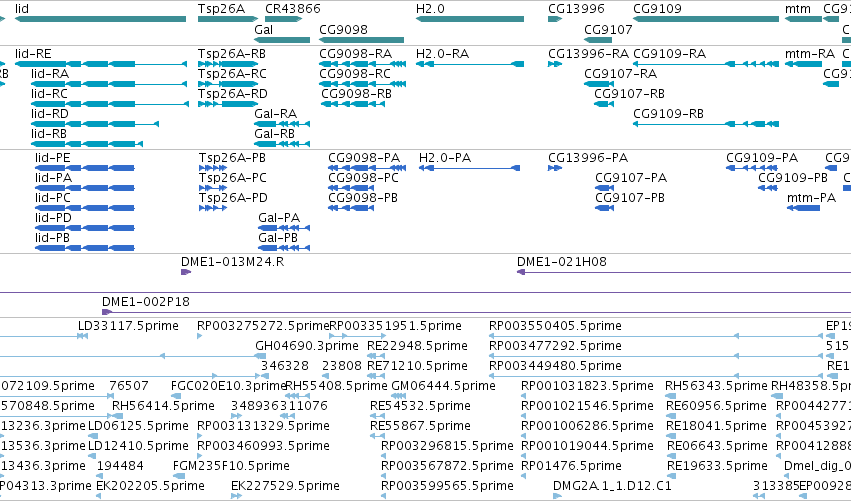Open protein CG9098-PB

(x=351, y=208)
